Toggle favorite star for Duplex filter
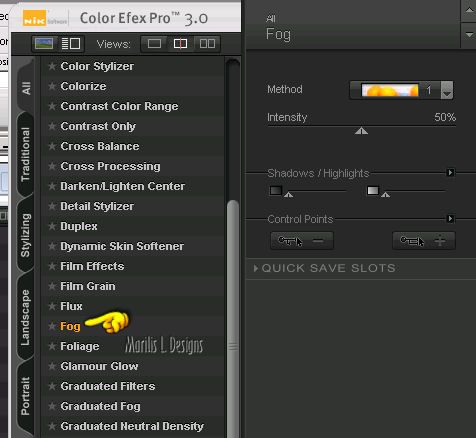 (x=52, y=226)
